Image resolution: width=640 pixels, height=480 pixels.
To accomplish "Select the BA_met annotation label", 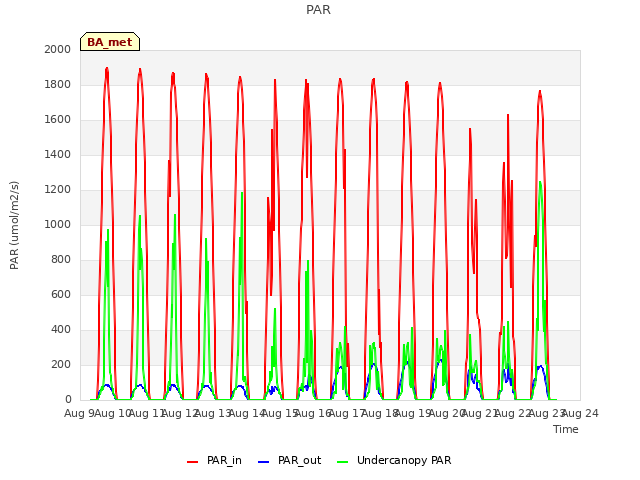I will click(x=110, y=42).
